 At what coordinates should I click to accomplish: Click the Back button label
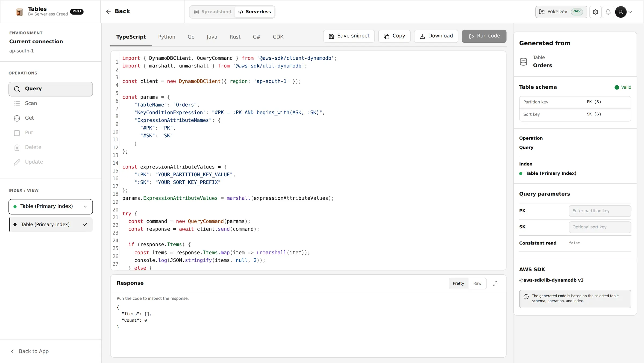click(x=122, y=11)
